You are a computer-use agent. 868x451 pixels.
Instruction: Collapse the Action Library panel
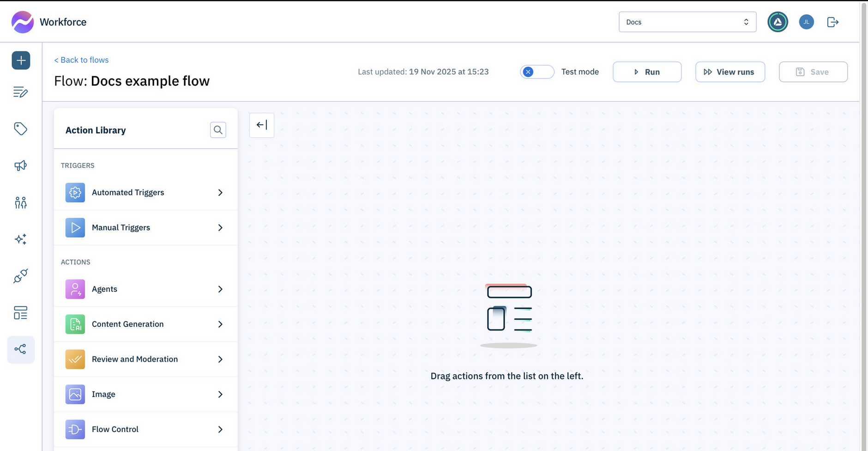pyautogui.click(x=261, y=125)
